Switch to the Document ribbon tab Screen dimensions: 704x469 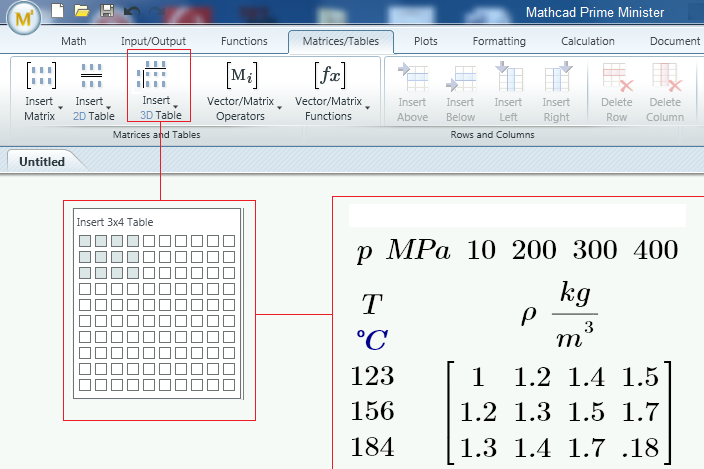[x=675, y=41]
